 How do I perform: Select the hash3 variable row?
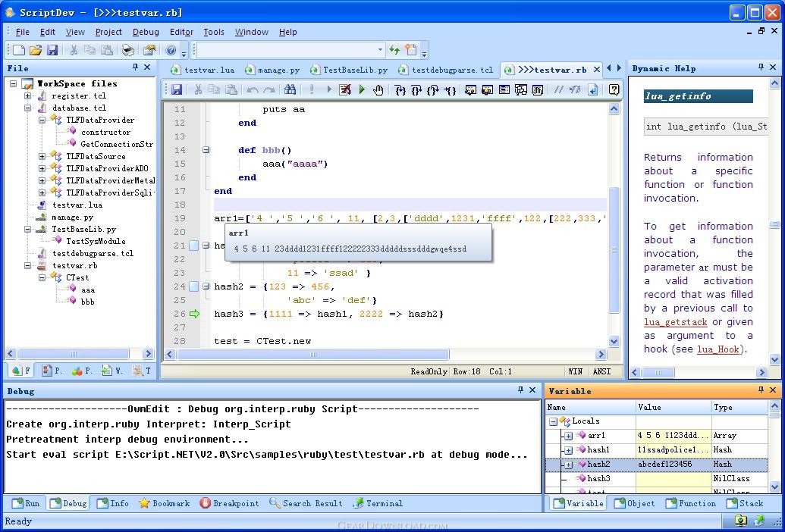656,478
